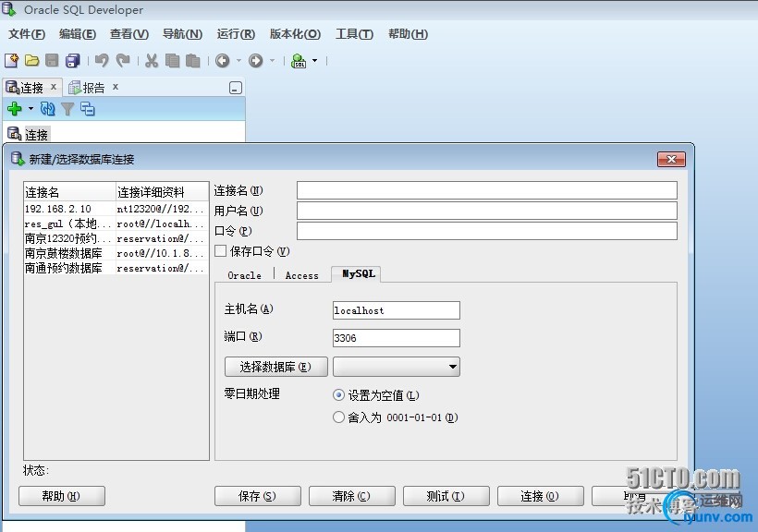758x532 pixels.
Task: Select the 设置为空值 radio button
Action: tap(338, 395)
